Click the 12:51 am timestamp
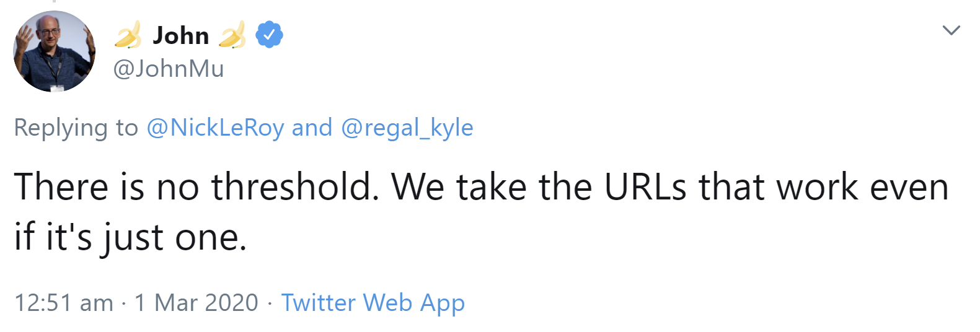The height and width of the screenshot is (332, 980). [64, 303]
